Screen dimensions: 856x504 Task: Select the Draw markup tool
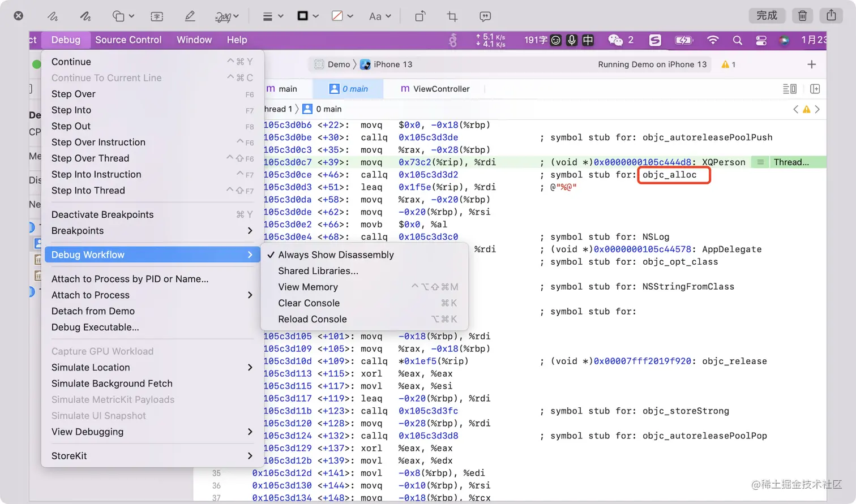85,16
